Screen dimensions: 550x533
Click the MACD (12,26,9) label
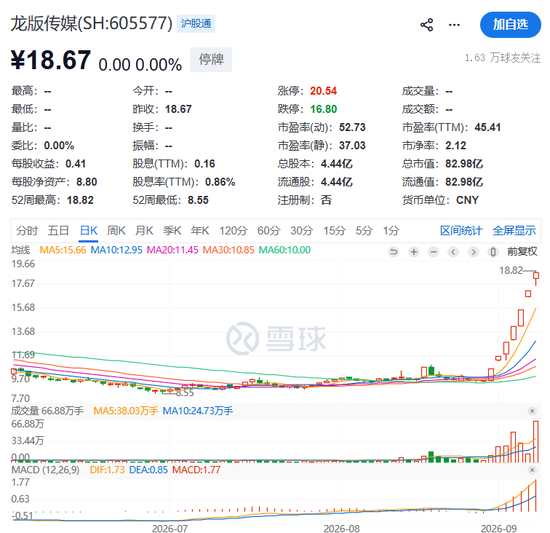click(46, 470)
